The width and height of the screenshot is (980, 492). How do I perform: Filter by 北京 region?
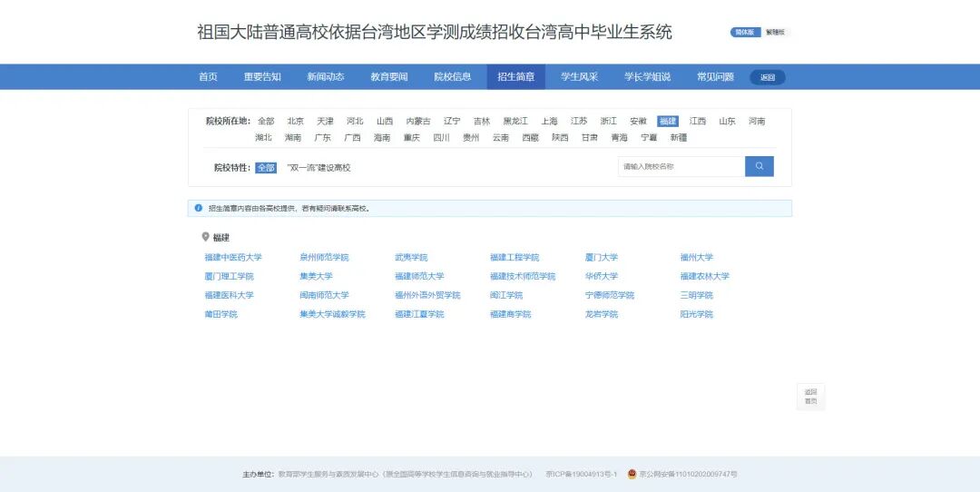[296, 122]
